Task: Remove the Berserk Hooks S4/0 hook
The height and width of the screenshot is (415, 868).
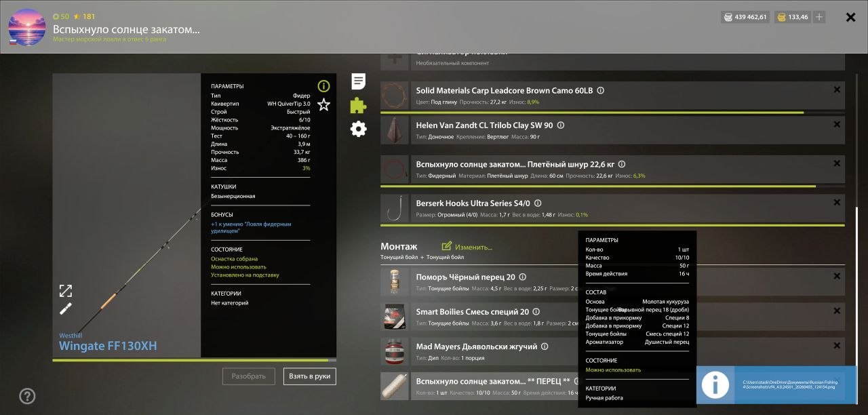Action: 837,203
